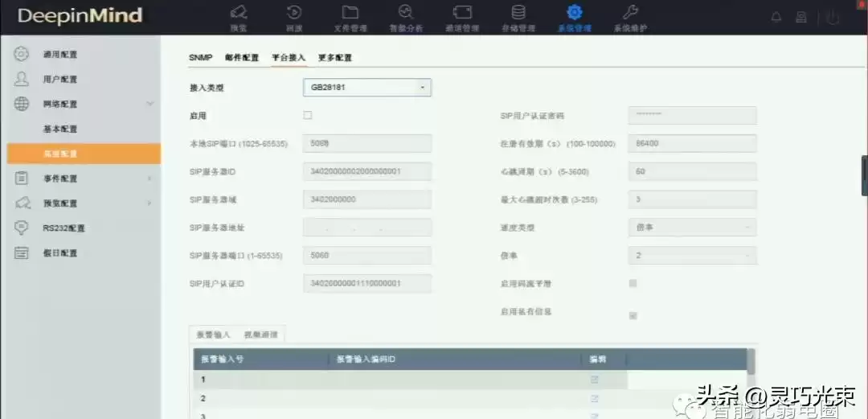The image size is (868, 419).
Task: Select the 系统管理 gear icon
Action: click(x=575, y=12)
